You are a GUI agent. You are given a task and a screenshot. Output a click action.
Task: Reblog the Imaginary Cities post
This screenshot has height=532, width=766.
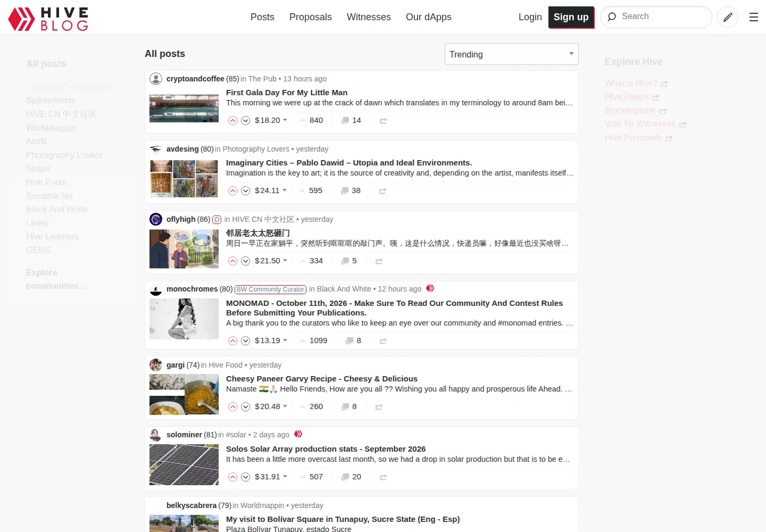(x=382, y=191)
